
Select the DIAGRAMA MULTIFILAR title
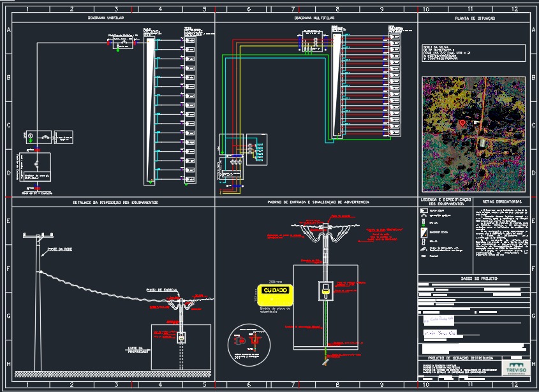[314, 17]
